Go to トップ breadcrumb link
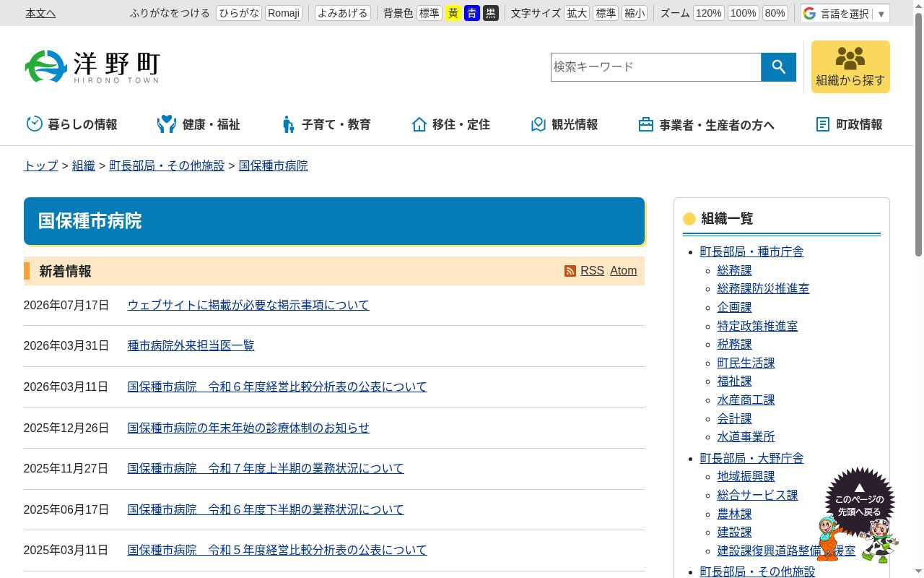The image size is (924, 578). [40, 165]
